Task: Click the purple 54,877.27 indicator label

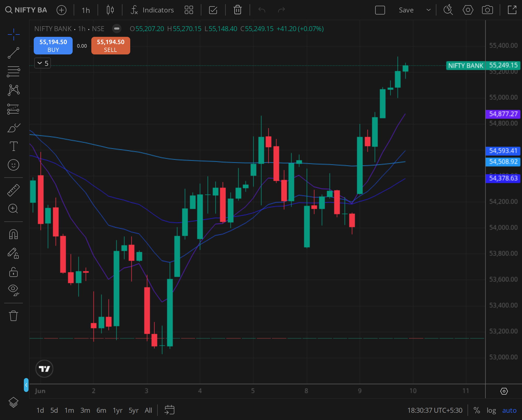Action: coord(503,114)
